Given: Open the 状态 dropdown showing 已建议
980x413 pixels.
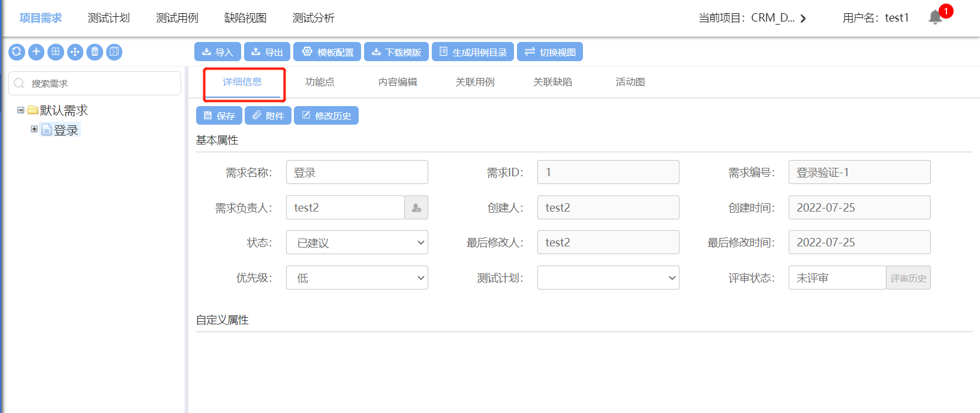Looking at the screenshot, I should [x=357, y=243].
